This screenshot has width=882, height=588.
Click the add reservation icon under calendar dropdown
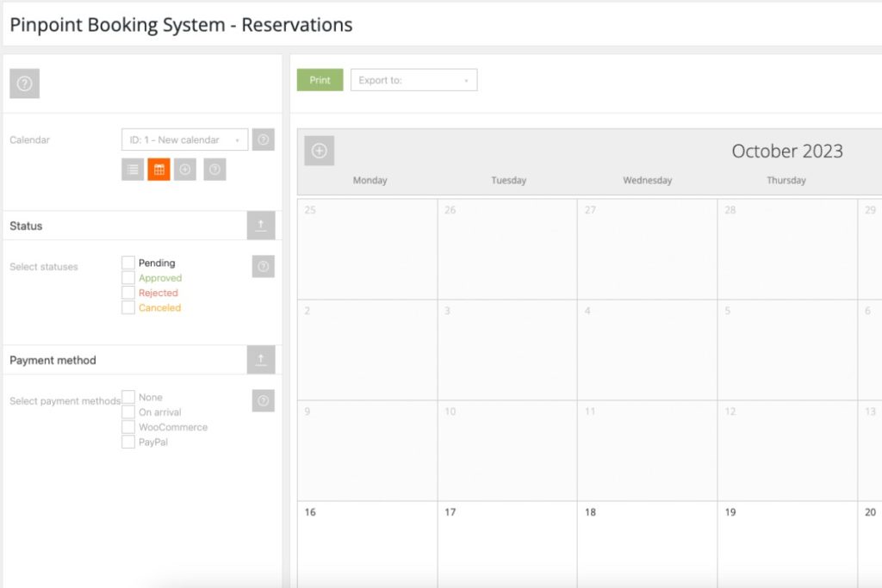click(x=185, y=170)
